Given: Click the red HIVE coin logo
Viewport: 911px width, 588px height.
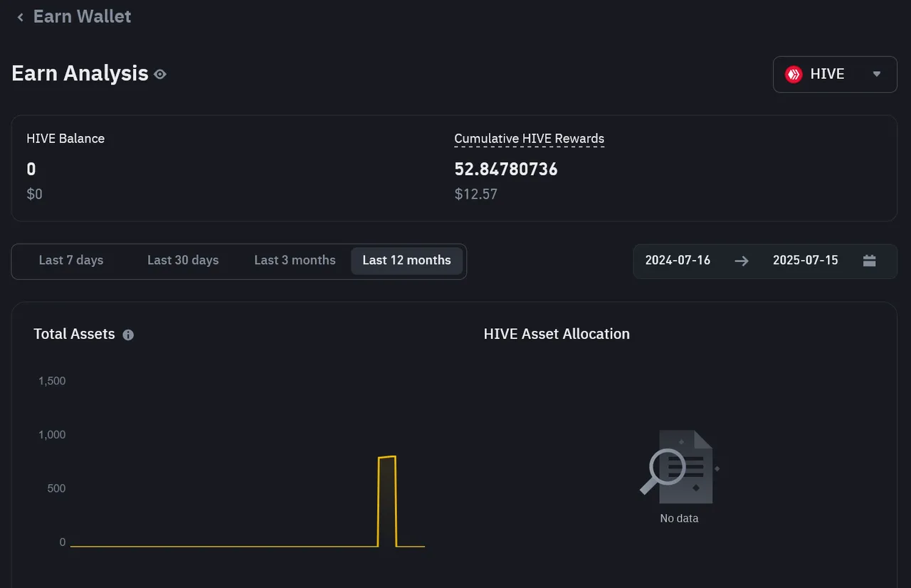Looking at the screenshot, I should point(794,74).
